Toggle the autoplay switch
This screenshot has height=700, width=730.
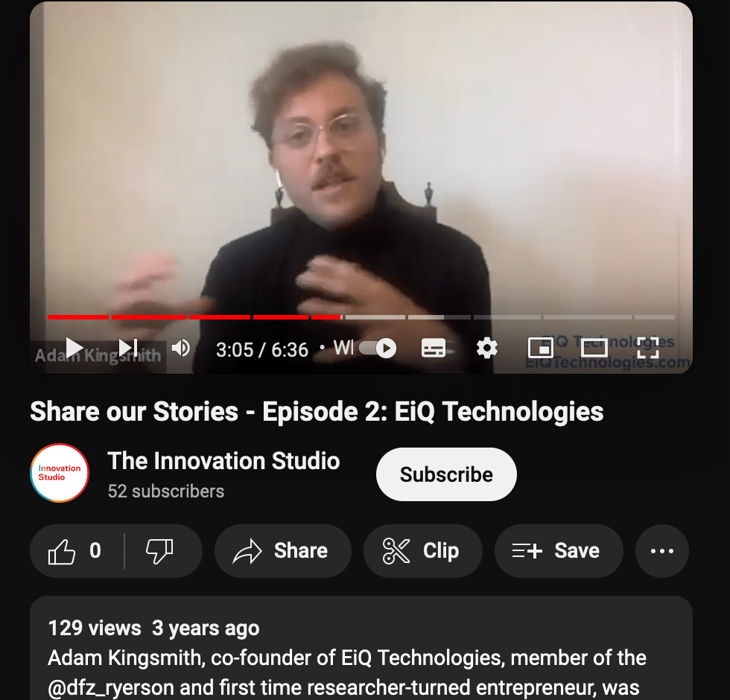[x=378, y=349]
